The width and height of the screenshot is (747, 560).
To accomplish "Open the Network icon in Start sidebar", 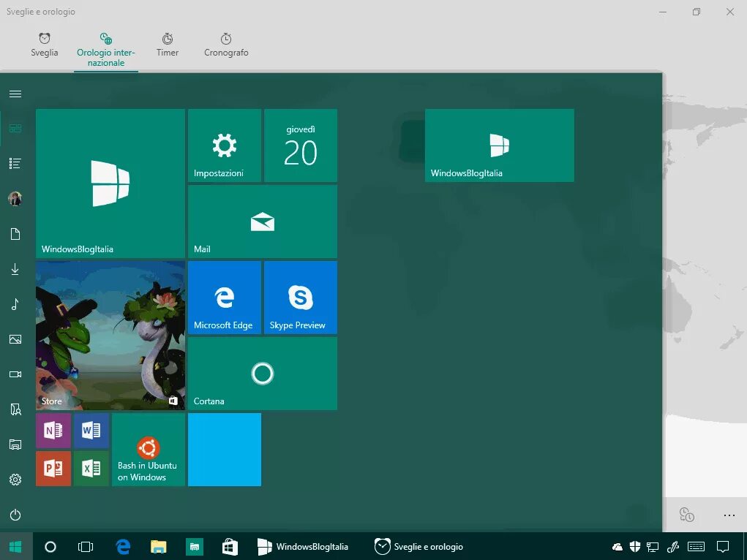I will 15,409.
